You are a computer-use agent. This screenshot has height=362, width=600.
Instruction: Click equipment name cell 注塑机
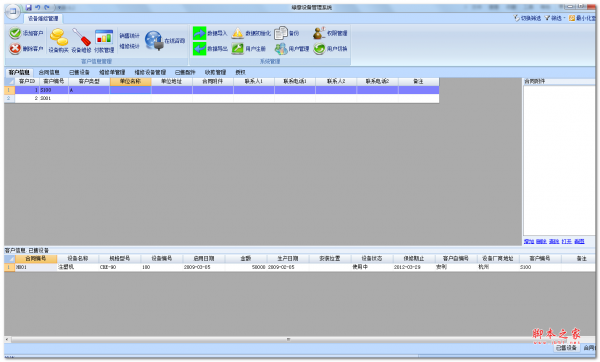click(78, 267)
